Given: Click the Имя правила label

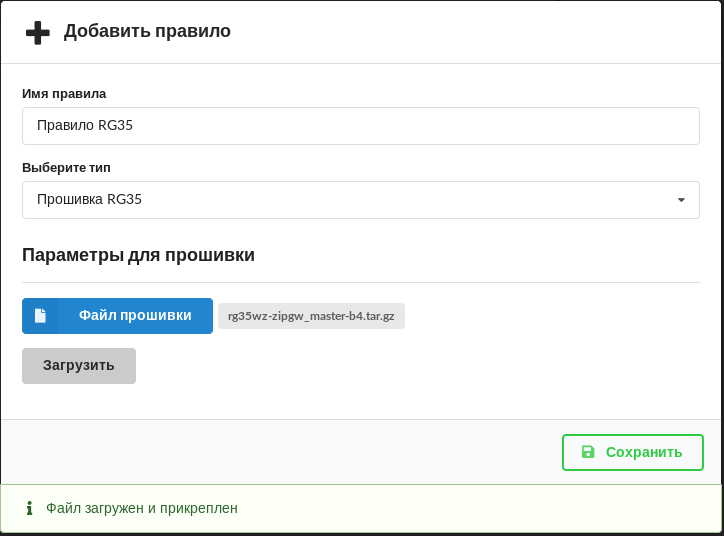Looking at the screenshot, I should 64,93.
